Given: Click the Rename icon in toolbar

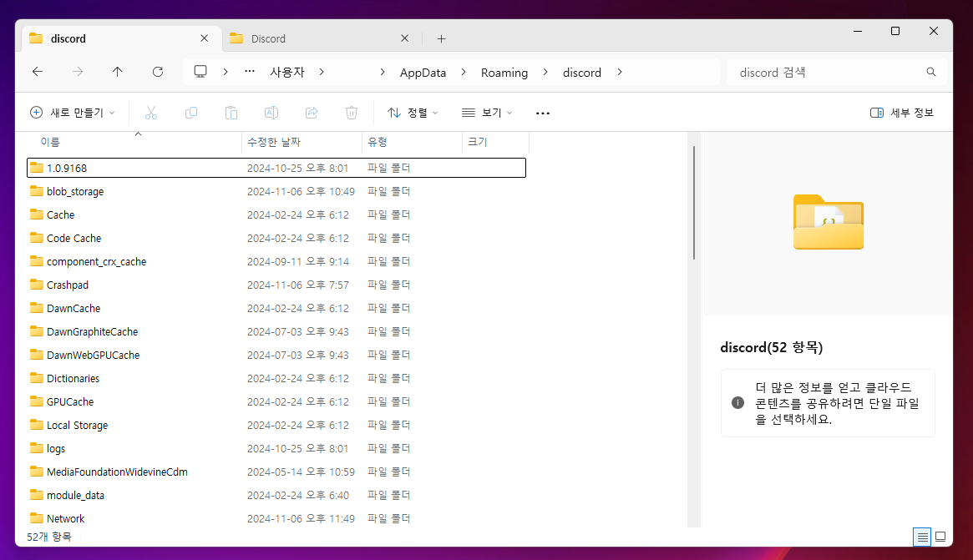Looking at the screenshot, I should [271, 113].
